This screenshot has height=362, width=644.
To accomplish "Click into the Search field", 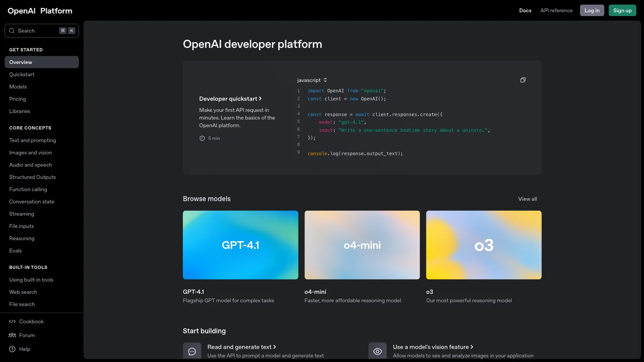I will coord(42,31).
